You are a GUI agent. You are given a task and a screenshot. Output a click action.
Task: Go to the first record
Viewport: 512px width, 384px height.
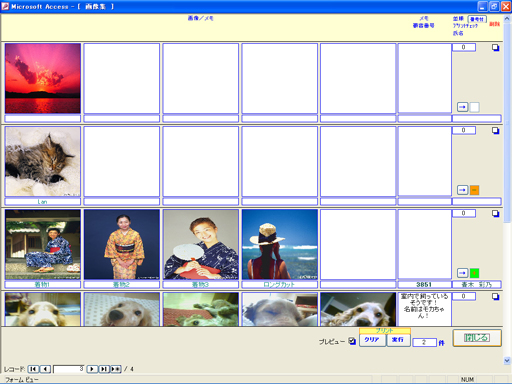click(33, 369)
